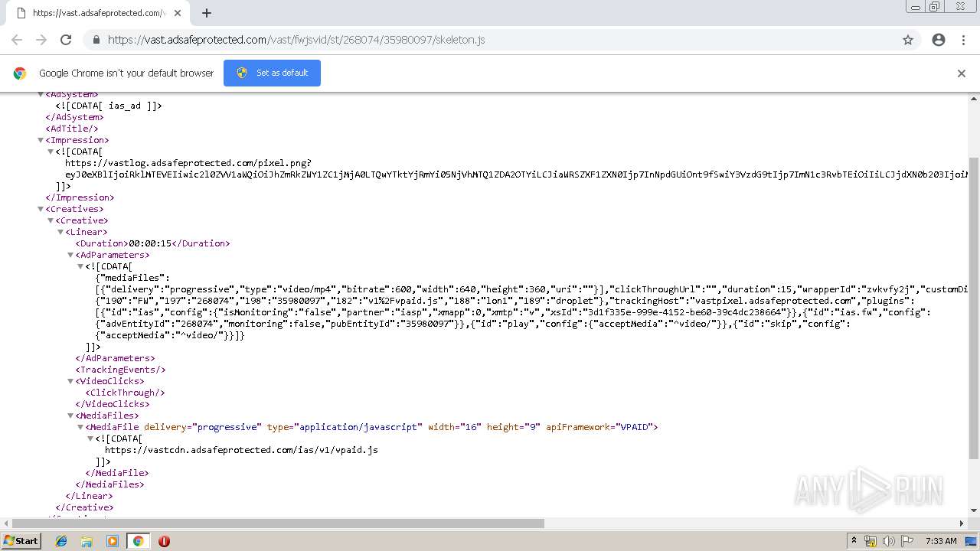Collapse the Impression CDATA section
980x551 pixels.
tap(51, 152)
